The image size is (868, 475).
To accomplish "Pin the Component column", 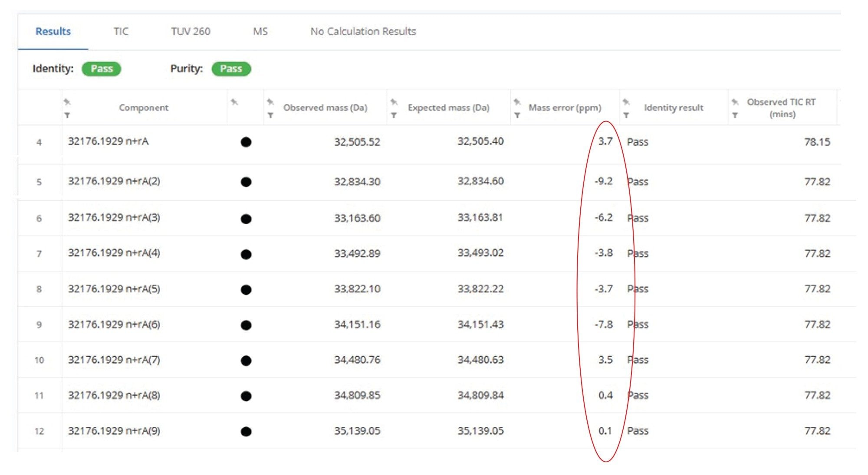I will (67, 102).
